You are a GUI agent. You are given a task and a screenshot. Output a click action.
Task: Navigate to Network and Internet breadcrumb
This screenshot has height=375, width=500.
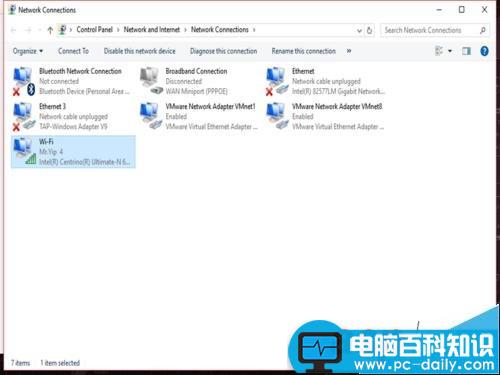click(152, 30)
